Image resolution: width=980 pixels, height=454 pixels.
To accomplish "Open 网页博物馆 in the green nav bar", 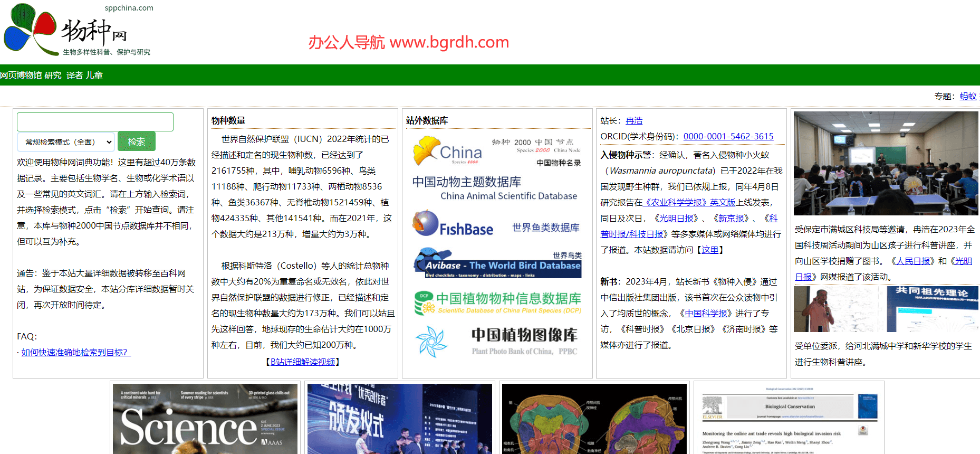I will (x=21, y=75).
